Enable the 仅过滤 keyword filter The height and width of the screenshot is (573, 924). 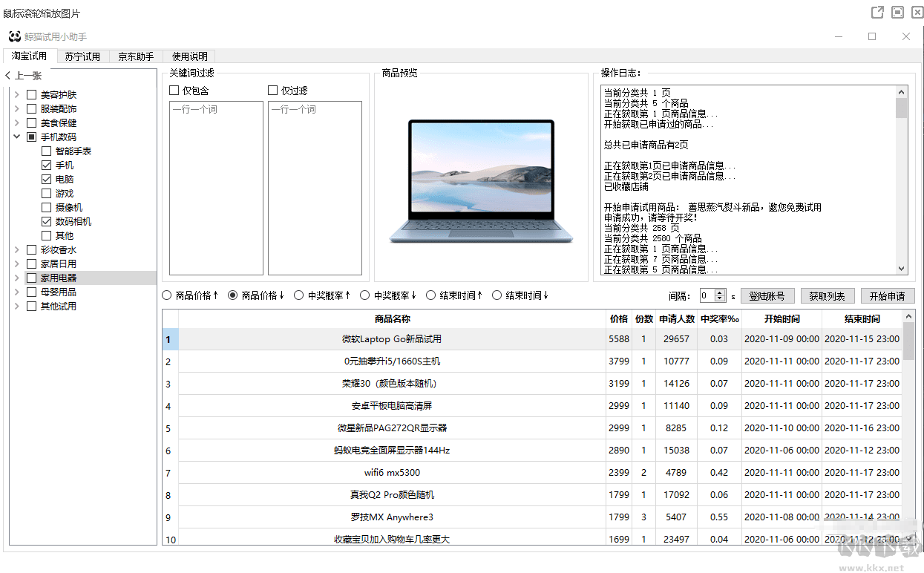tap(273, 91)
